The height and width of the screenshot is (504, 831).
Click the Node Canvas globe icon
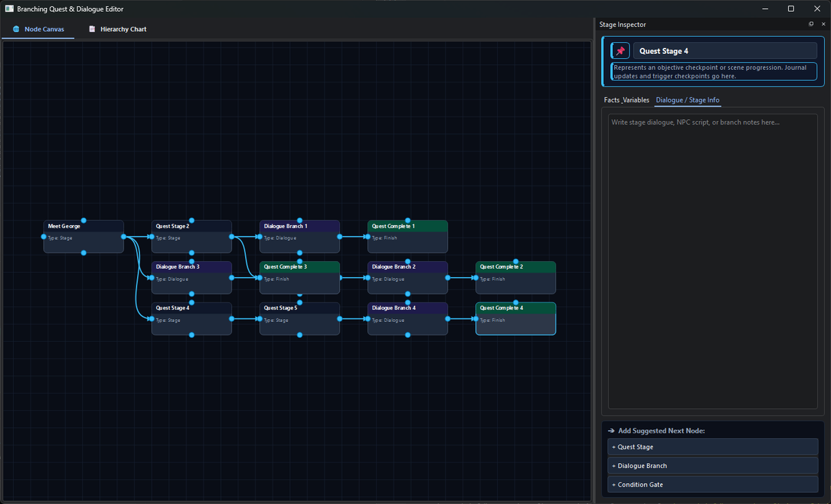pos(16,29)
